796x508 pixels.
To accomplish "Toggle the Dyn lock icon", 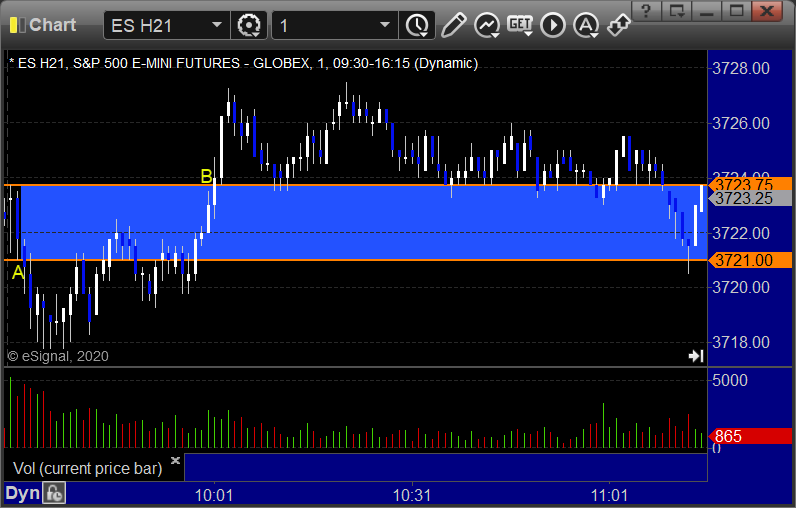I will pos(54,493).
